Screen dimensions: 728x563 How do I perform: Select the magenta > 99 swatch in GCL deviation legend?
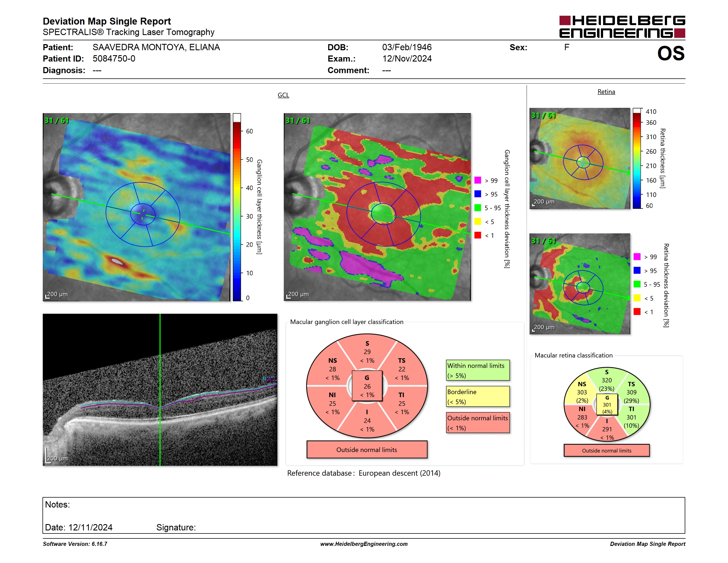click(477, 180)
